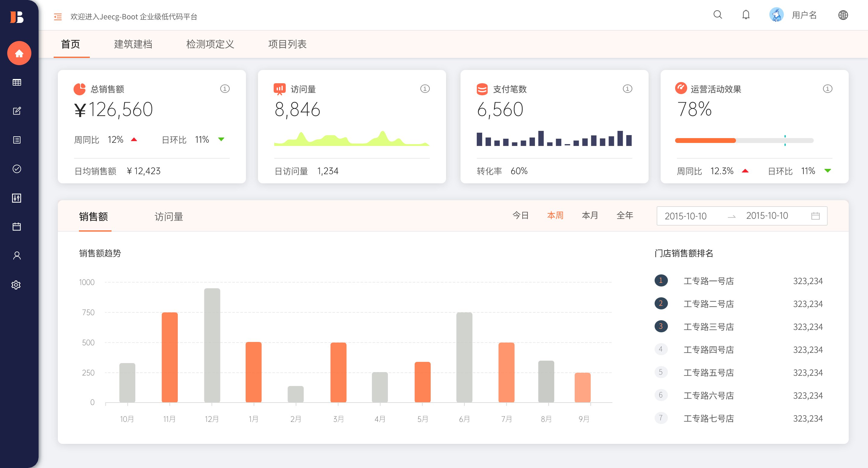Click the 6月 grey bar
868x468 pixels.
point(464,357)
